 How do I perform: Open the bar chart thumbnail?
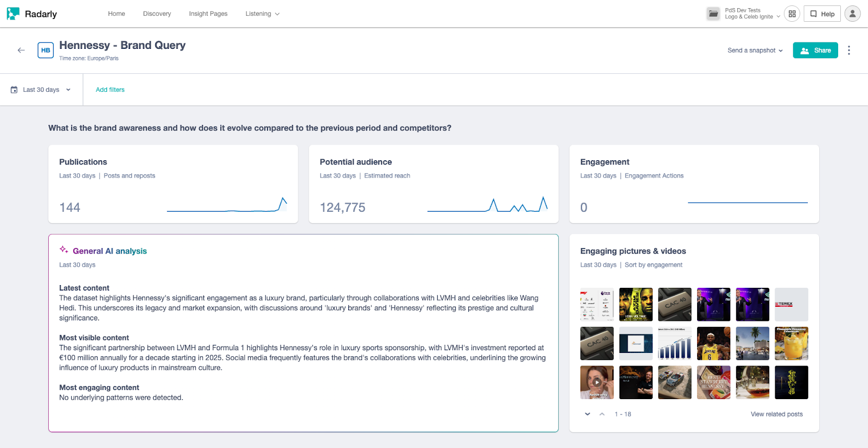[x=675, y=343]
